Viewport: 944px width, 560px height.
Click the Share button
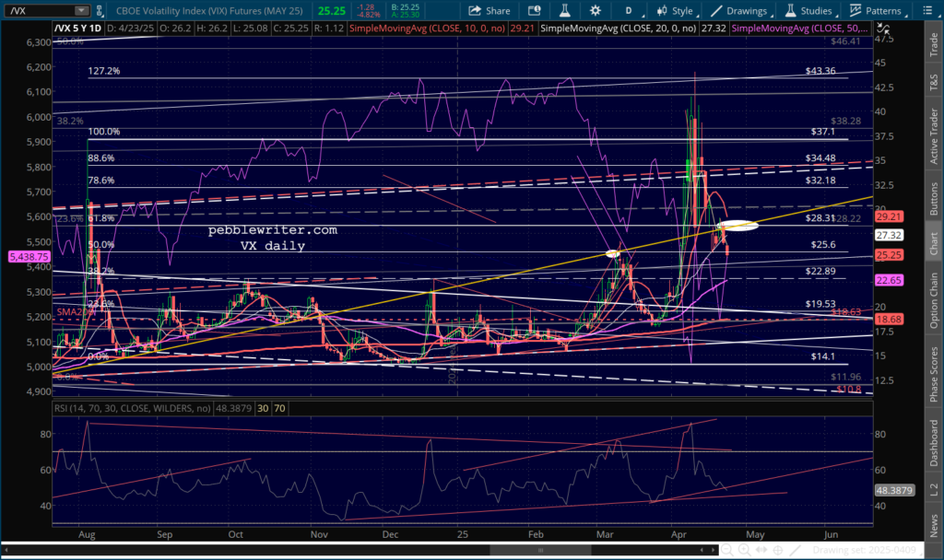coord(489,11)
